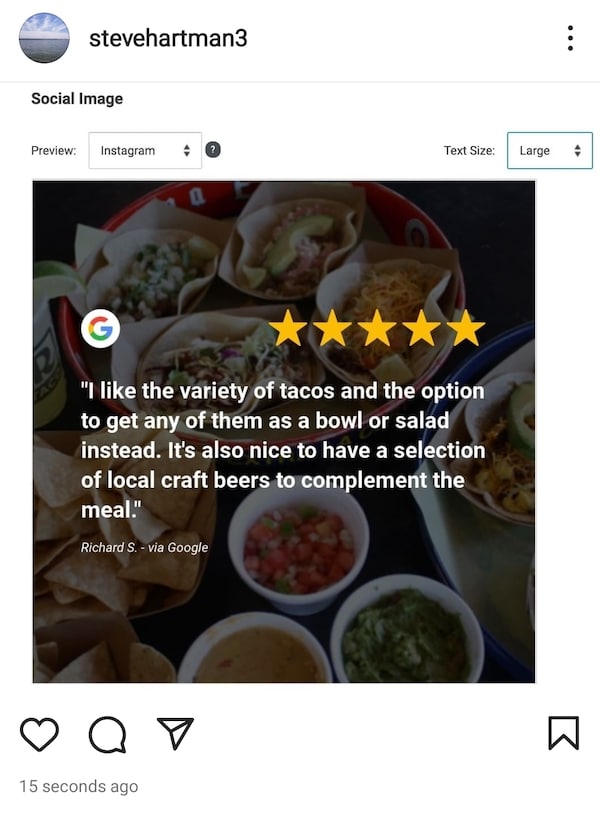600x816 pixels.
Task: Click the Google logo on the review
Action: tap(100, 328)
